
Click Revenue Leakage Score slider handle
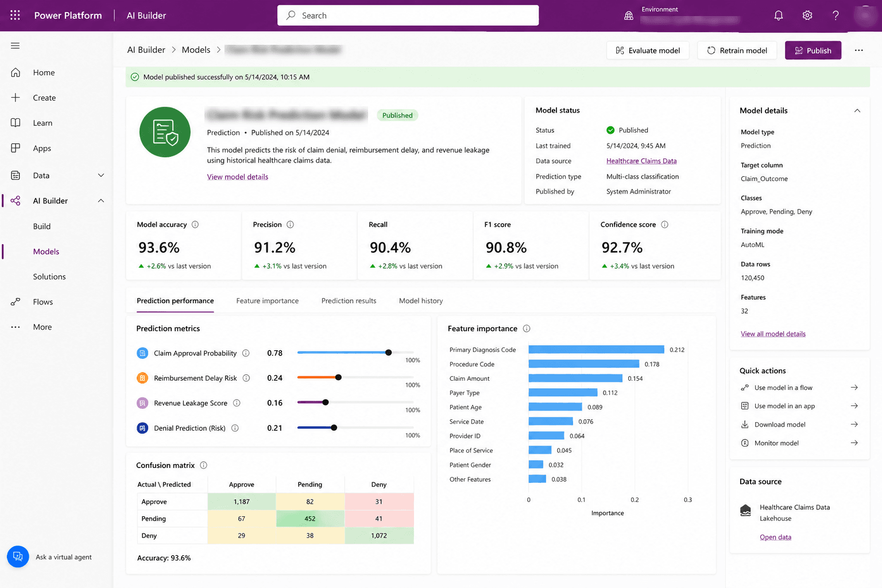point(326,403)
